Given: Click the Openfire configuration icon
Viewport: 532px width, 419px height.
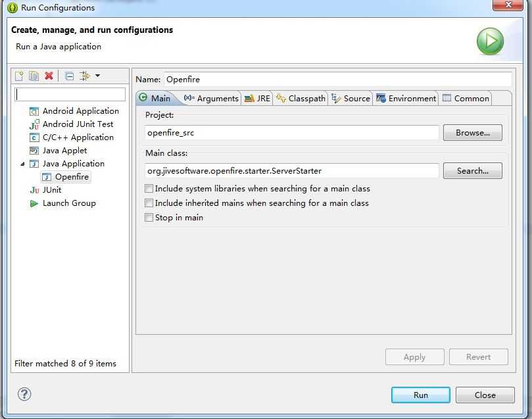Looking at the screenshot, I should point(47,177).
